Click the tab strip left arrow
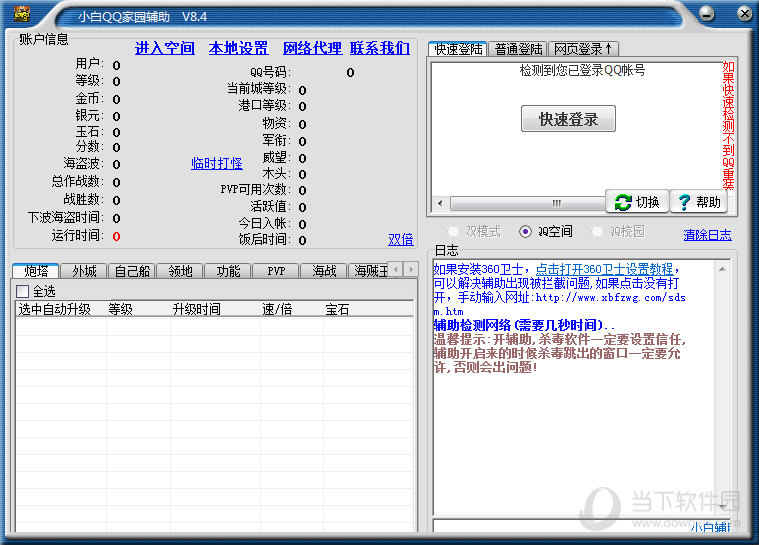This screenshot has width=759, height=545. point(396,269)
